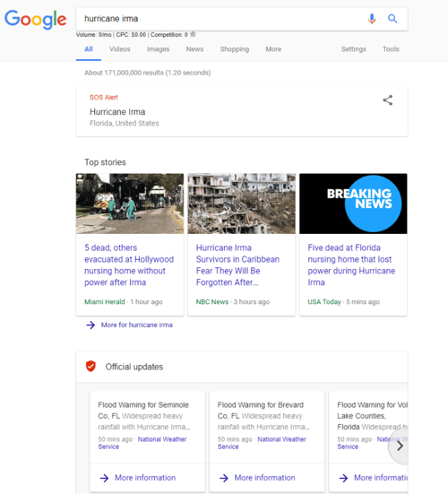Click More information on Brevard card
Screen dimensions: 448x494
click(265, 478)
